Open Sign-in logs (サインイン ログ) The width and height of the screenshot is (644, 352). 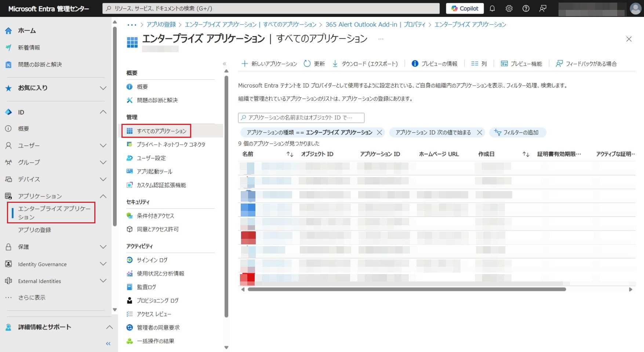coord(152,260)
